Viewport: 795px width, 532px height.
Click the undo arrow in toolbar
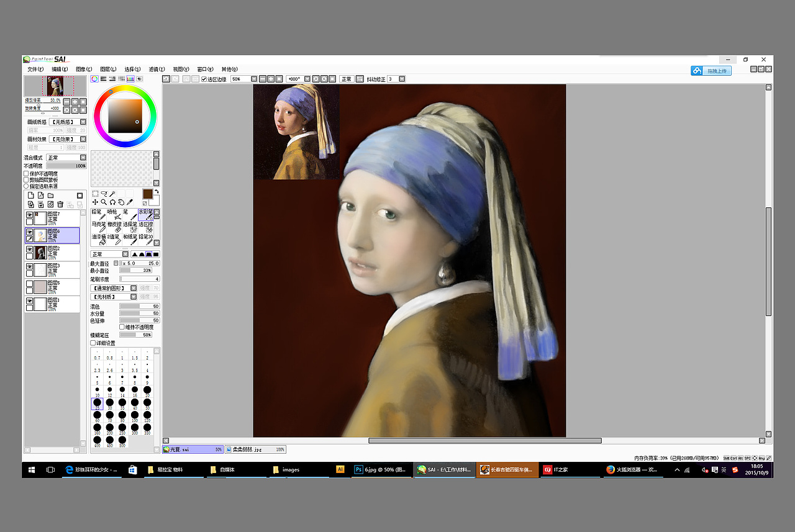pos(166,79)
